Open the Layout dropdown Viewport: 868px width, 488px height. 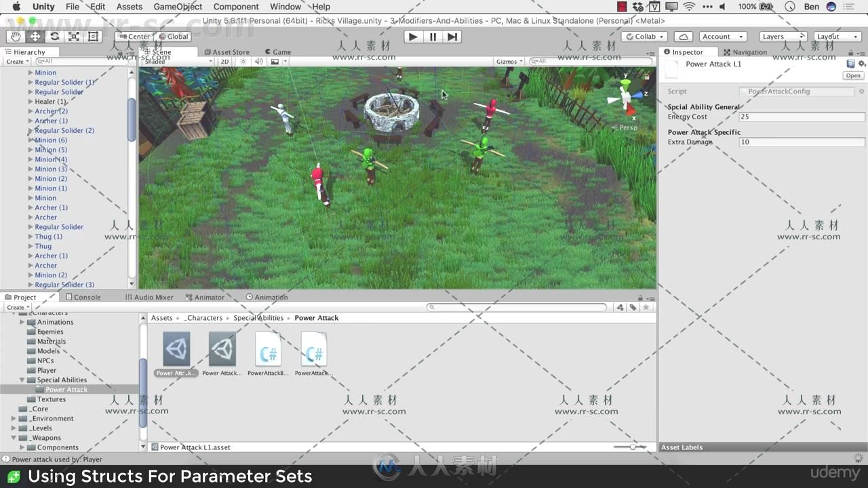[x=837, y=37]
